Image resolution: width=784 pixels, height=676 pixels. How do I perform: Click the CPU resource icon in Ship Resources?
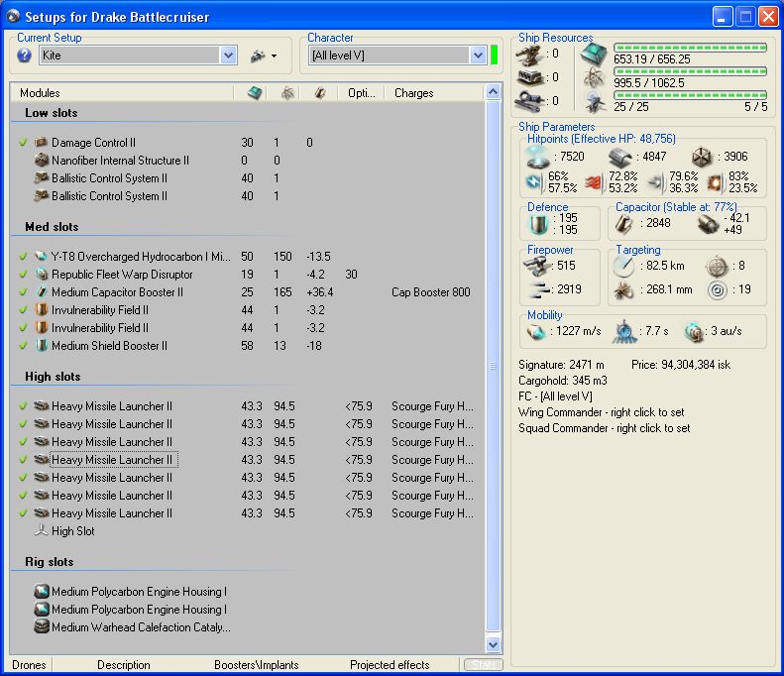pos(594,54)
